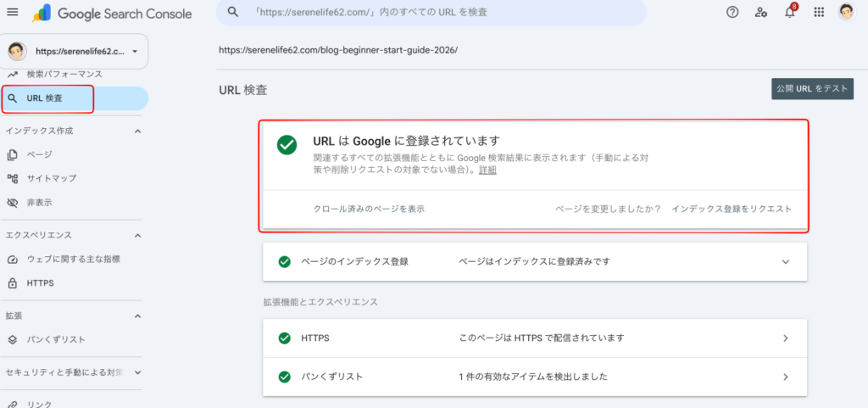This screenshot has width=868, height=408.
Task: Expand the ページのインデックス登録 row chevron
Action: 786,262
